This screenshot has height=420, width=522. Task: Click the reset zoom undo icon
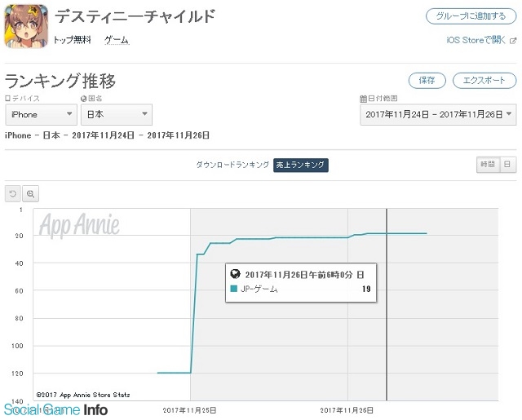[x=13, y=193]
